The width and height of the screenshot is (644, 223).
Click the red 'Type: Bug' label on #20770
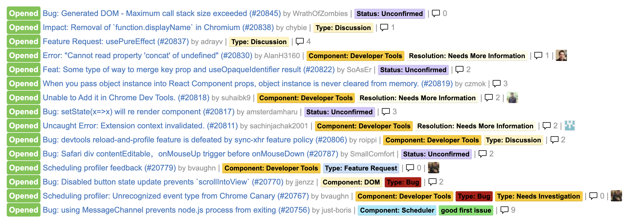click(x=403, y=182)
